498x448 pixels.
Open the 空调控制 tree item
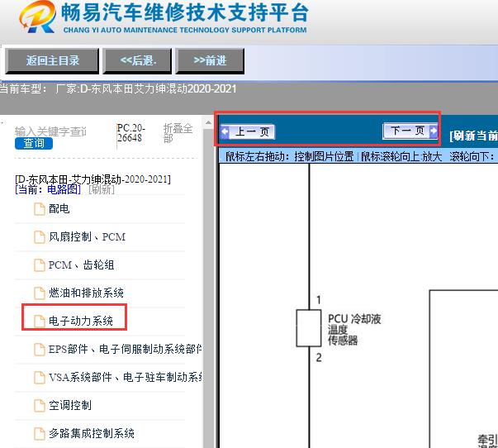[x=70, y=405]
